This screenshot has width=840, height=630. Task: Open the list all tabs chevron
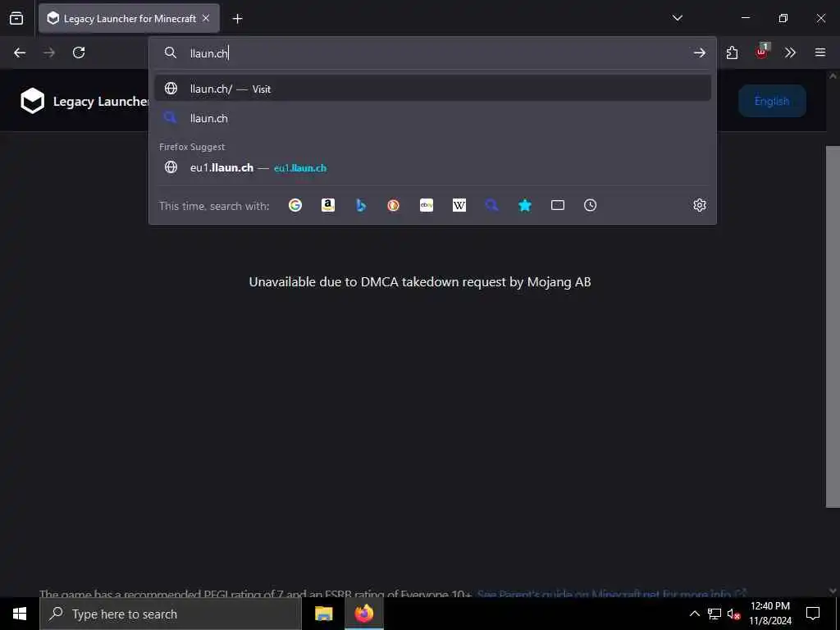tap(677, 18)
